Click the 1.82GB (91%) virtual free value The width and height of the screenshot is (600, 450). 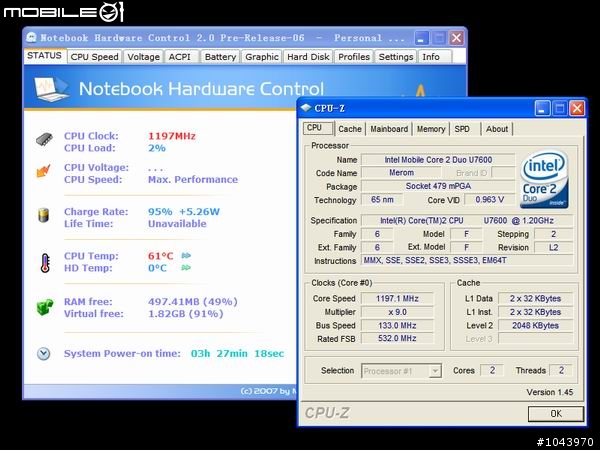coord(186,314)
